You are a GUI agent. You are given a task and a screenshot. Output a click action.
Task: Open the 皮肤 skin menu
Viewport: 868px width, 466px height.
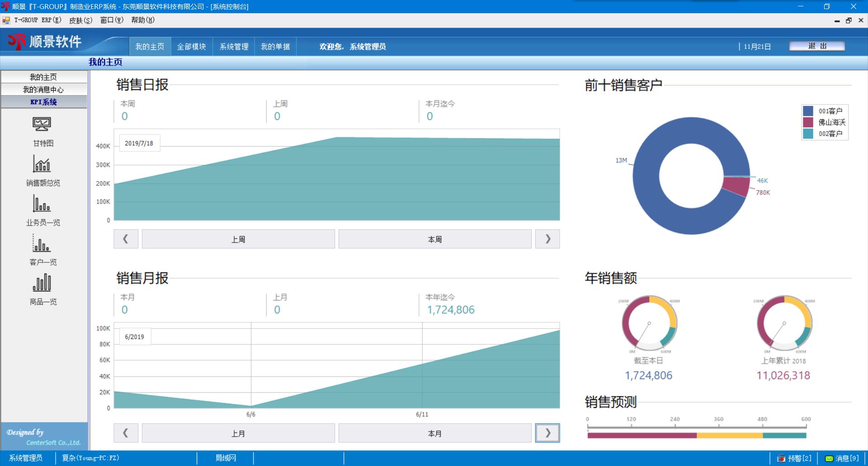[x=80, y=20]
